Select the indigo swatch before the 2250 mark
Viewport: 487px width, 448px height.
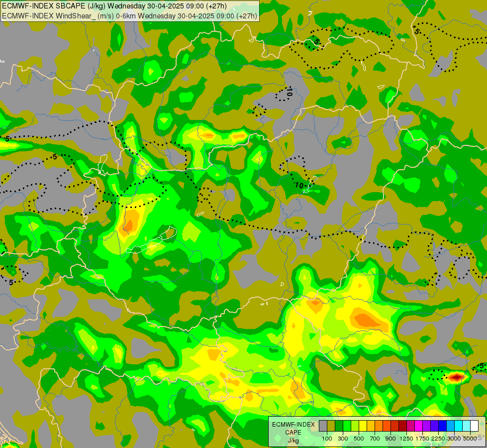coord(434,426)
